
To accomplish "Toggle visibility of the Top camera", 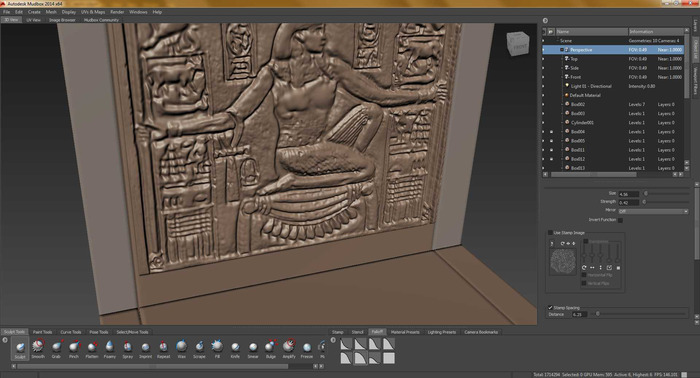I will click(x=543, y=59).
